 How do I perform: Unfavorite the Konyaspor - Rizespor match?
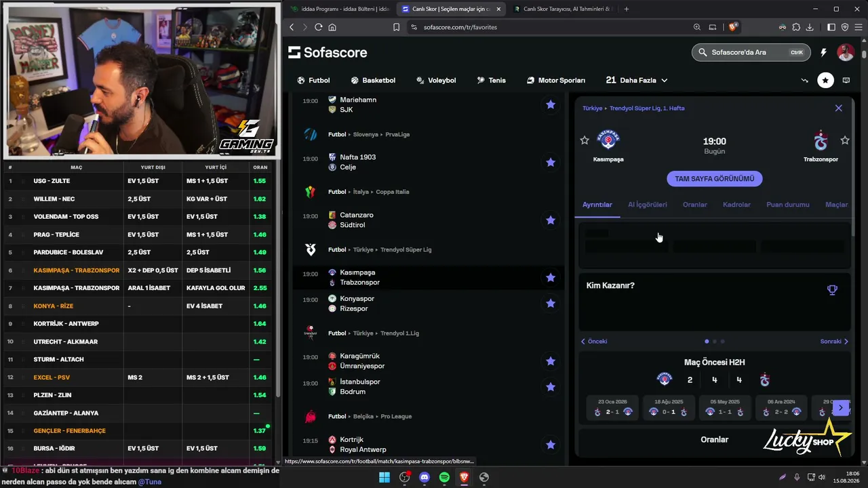(551, 303)
